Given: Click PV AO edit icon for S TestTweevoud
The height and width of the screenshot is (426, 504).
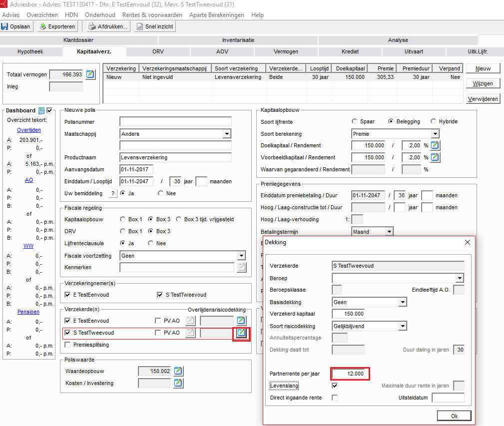Looking at the screenshot, I should point(190,333).
